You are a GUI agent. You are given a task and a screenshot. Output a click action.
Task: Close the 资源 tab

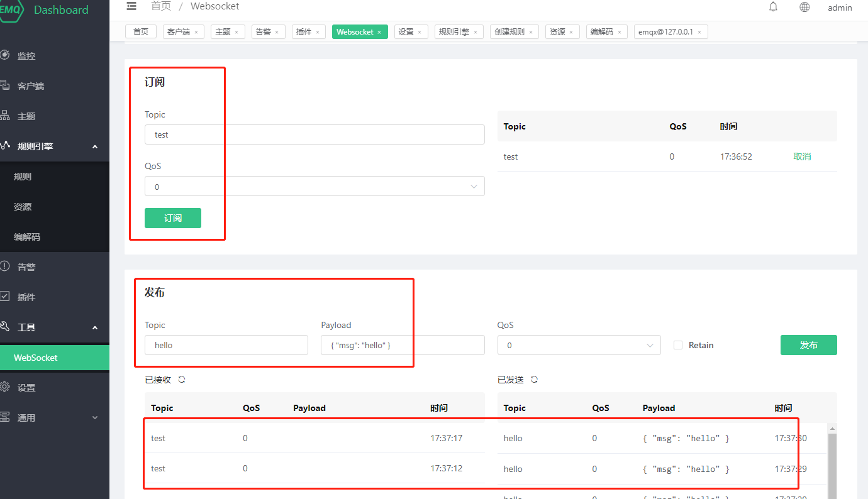571,32
